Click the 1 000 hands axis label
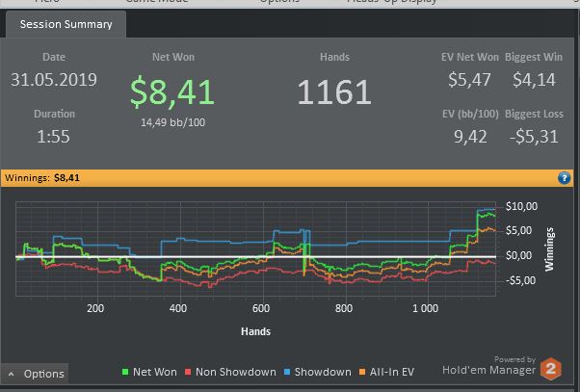The width and height of the screenshot is (580, 392). pyautogui.click(x=426, y=308)
